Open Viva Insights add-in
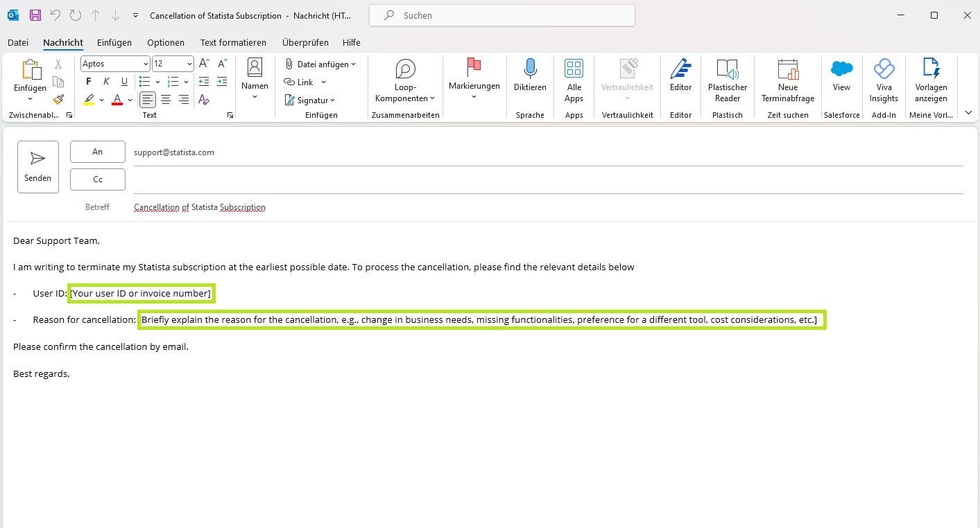The width and height of the screenshot is (980, 528). tap(884, 81)
